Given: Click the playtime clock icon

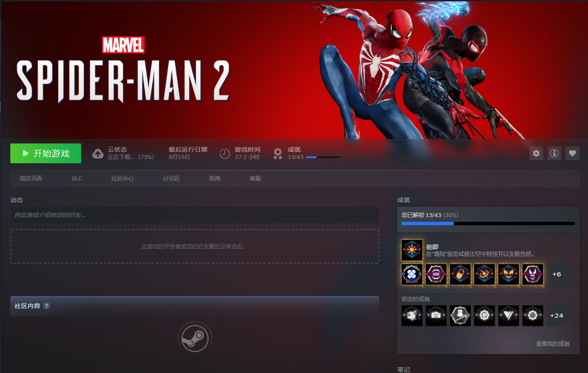Looking at the screenshot, I should coord(225,153).
